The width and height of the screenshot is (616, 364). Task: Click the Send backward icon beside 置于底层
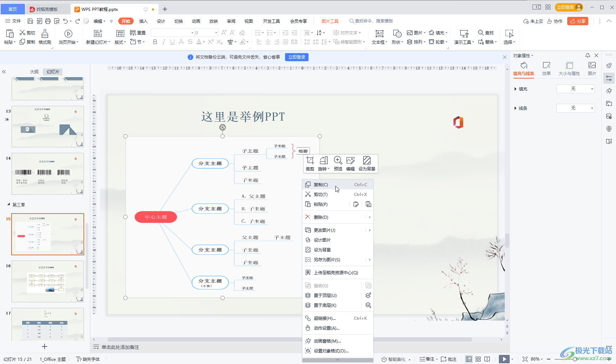[x=368, y=305]
